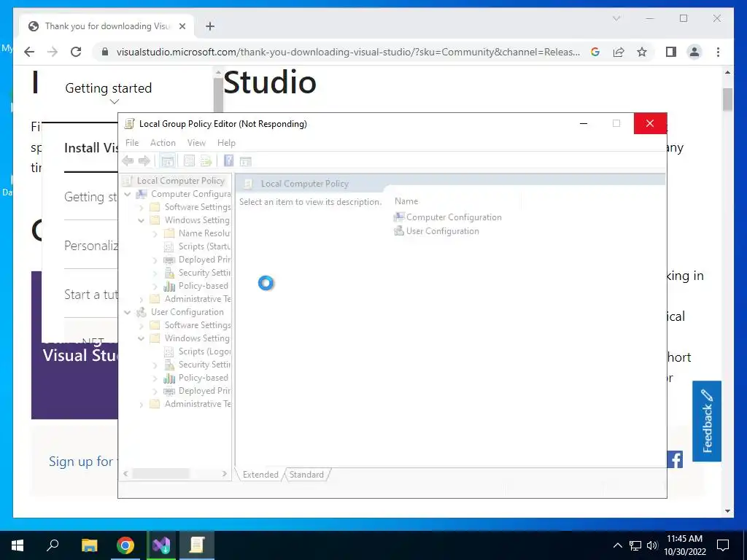The height and width of the screenshot is (560, 747).
Task: Select Scripts (Startup) tree item
Action: pyautogui.click(x=204, y=246)
